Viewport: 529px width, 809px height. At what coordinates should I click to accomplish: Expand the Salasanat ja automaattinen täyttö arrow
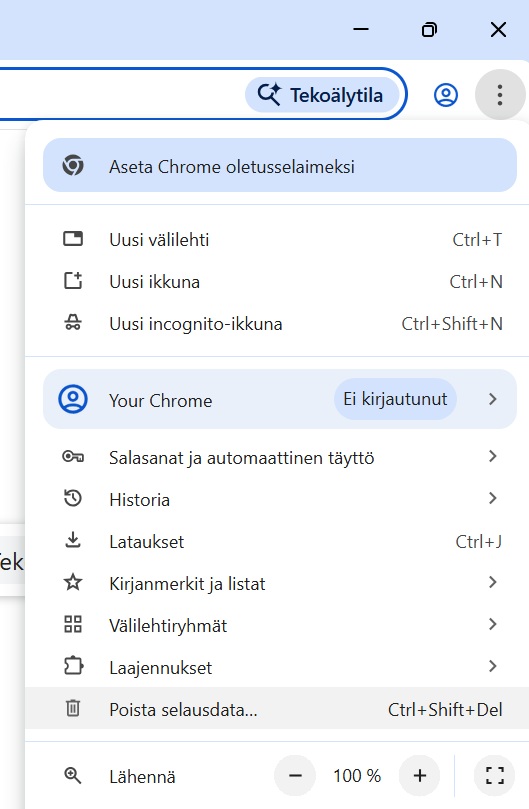tap(492, 456)
